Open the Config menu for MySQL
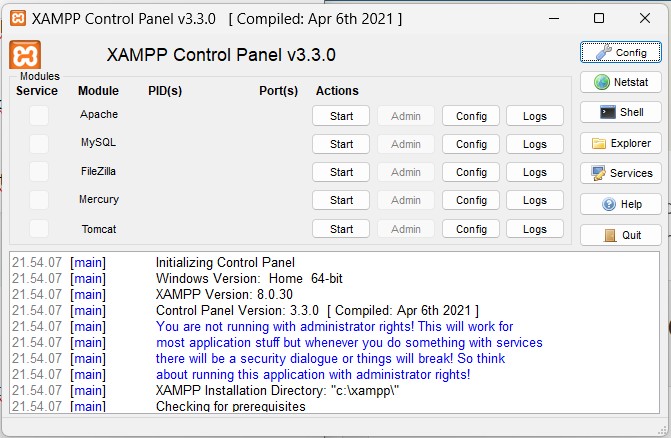Viewport: 671px width, 438px height. click(471, 144)
